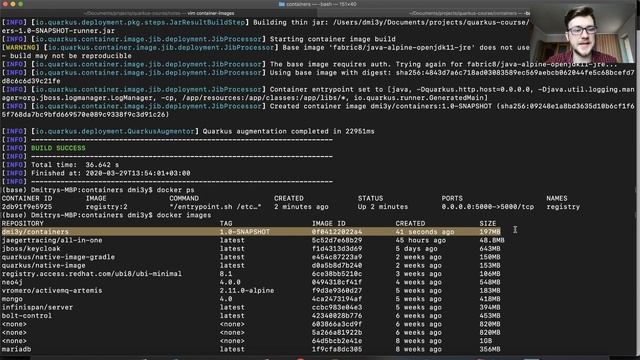The image size is (640, 360).
Task: Click the 48.8MB size value
Action: 492,240
